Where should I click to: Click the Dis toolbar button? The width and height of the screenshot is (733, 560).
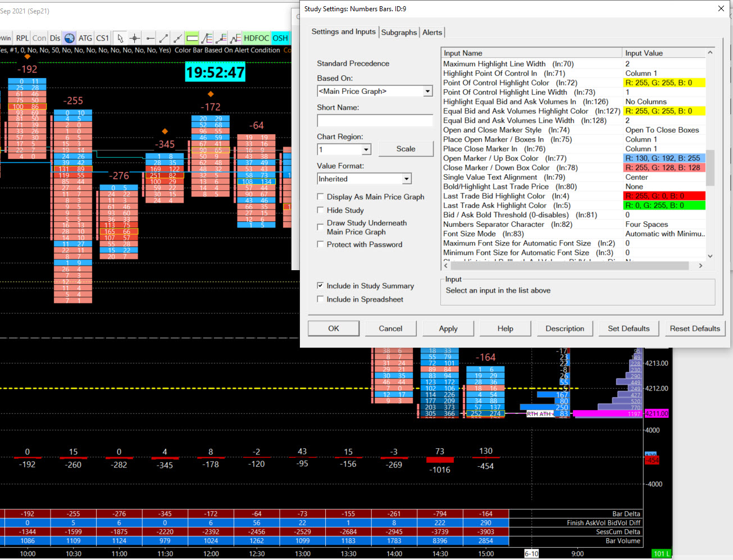[x=55, y=38]
